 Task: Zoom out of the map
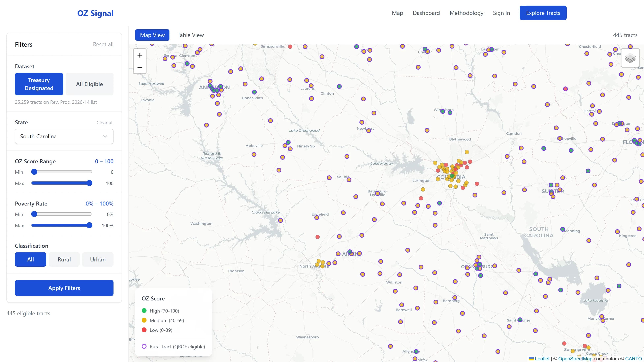[x=140, y=67]
